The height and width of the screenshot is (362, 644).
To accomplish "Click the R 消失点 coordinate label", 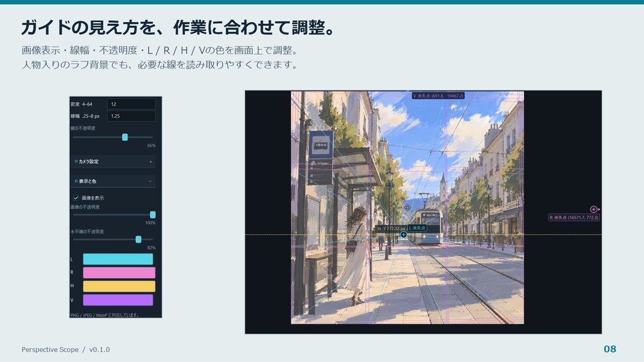I will point(574,217).
